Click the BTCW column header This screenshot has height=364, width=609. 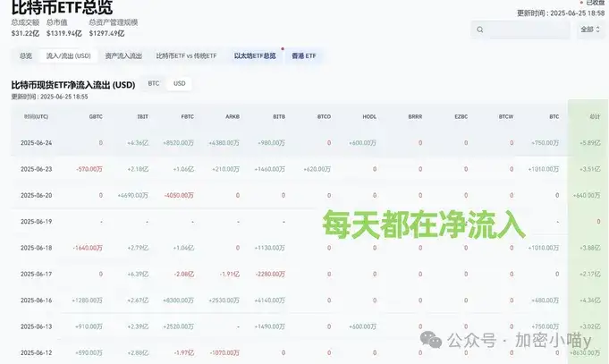[x=506, y=116]
